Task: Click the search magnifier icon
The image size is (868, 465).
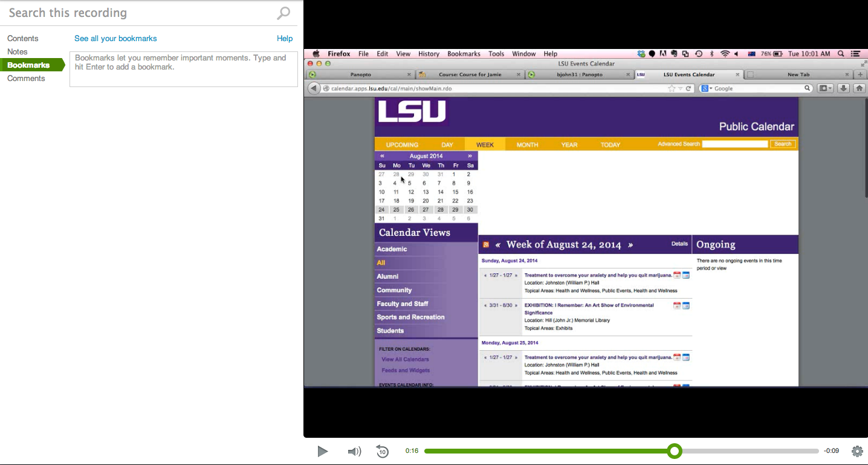Action: coord(283,13)
